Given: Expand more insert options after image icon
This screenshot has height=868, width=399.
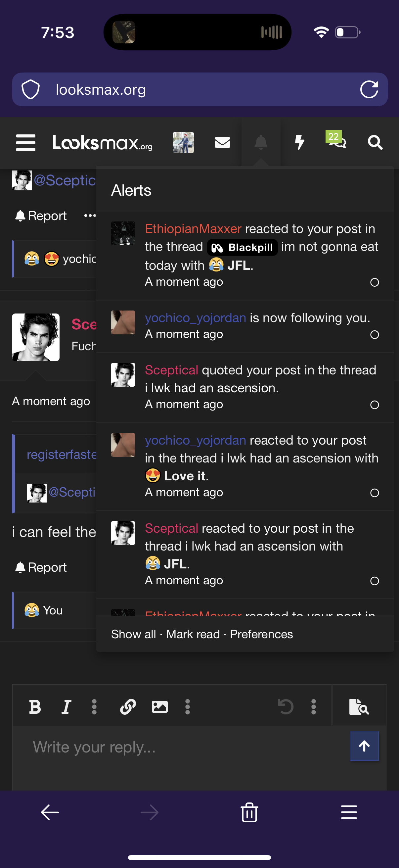Looking at the screenshot, I should tap(188, 706).
